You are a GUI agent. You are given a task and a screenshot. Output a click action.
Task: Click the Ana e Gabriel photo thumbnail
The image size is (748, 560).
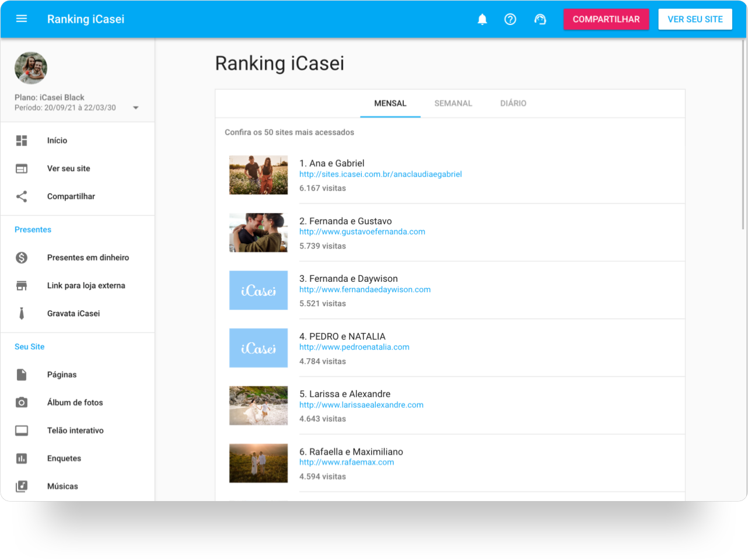coord(258,175)
